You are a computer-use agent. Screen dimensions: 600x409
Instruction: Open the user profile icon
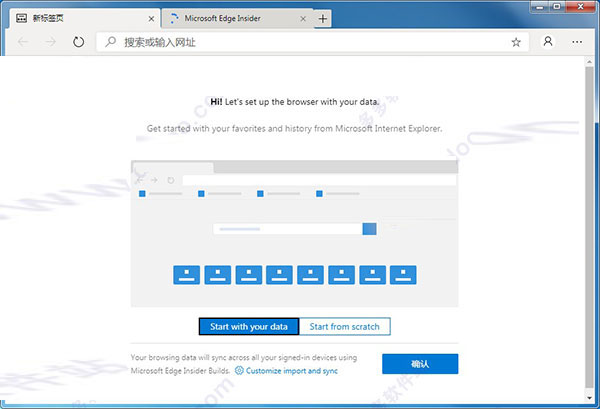548,41
